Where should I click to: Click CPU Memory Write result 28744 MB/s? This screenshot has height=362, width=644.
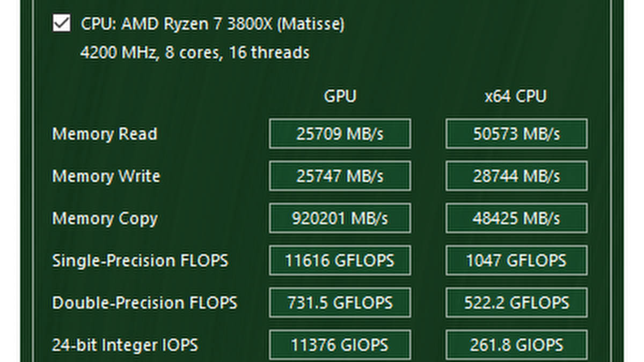coord(516,176)
